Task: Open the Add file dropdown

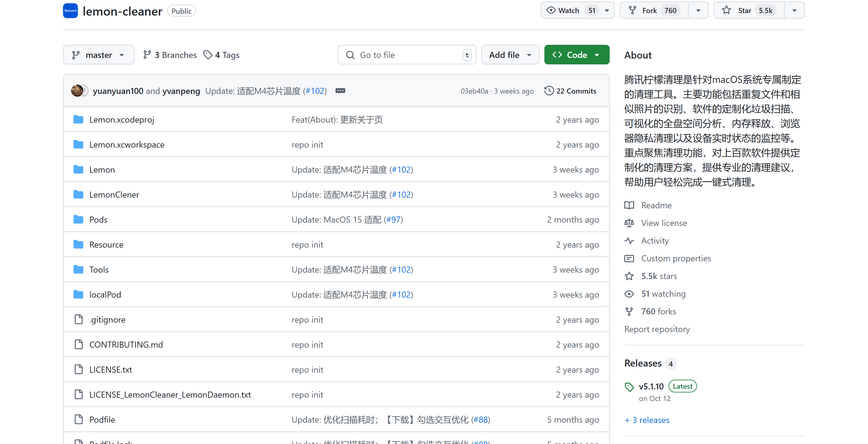Action: coord(510,55)
